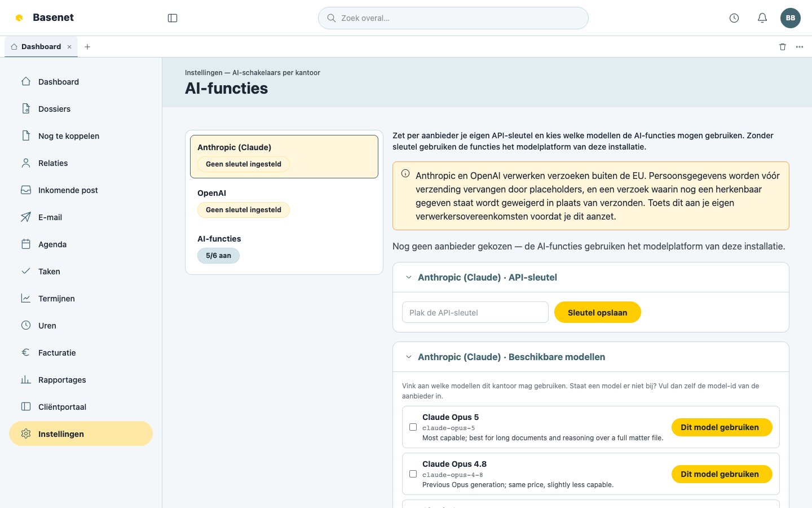Open the more options ellipsis icon
The height and width of the screenshot is (508, 812).
pos(800,47)
